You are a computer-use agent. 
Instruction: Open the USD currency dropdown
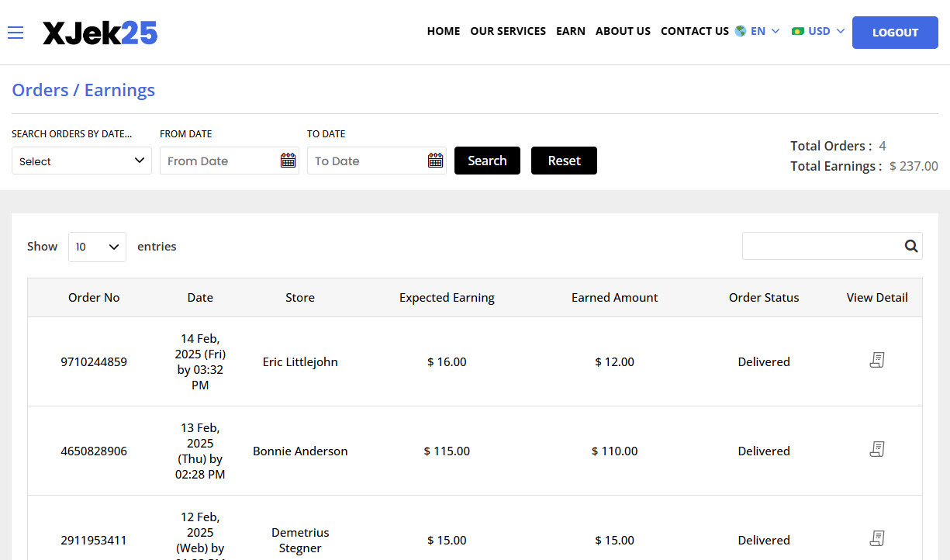coord(818,31)
